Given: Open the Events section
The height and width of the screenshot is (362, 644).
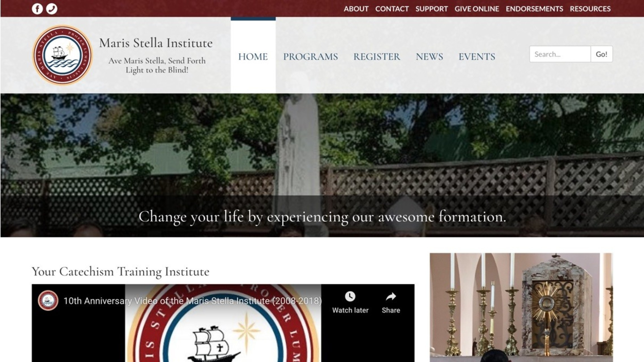Looking at the screenshot, I should tap(477, 56).
